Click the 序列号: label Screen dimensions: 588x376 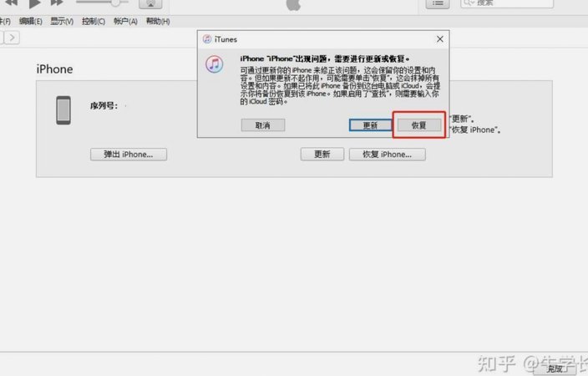point(104,106)
